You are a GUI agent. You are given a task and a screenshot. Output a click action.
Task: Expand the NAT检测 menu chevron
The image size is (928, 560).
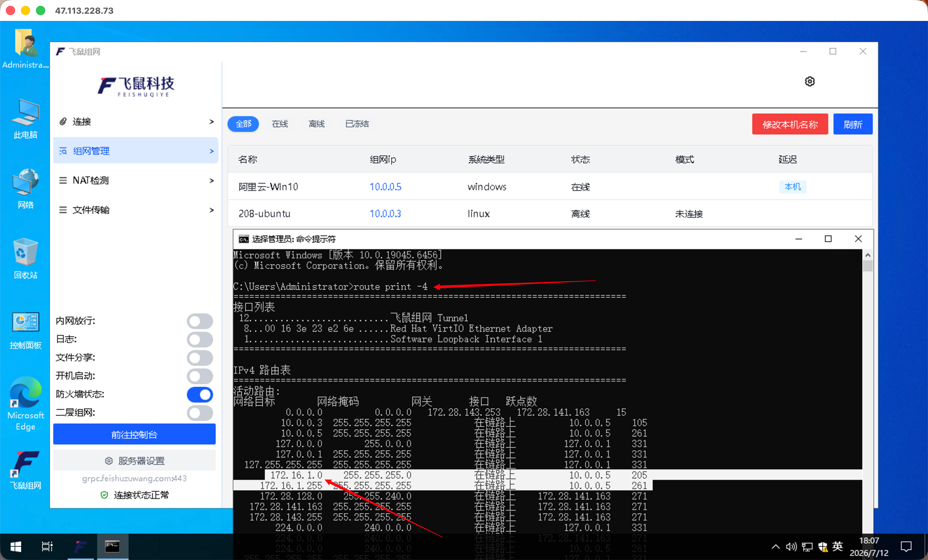(212, 180)
